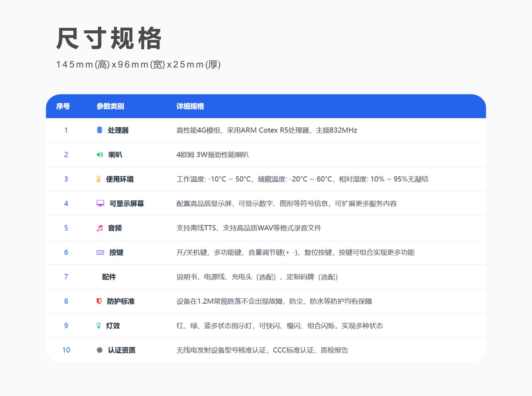
Task: Select the 防护标准 category label
Action: pyautogui.click(x=121, y=301)
